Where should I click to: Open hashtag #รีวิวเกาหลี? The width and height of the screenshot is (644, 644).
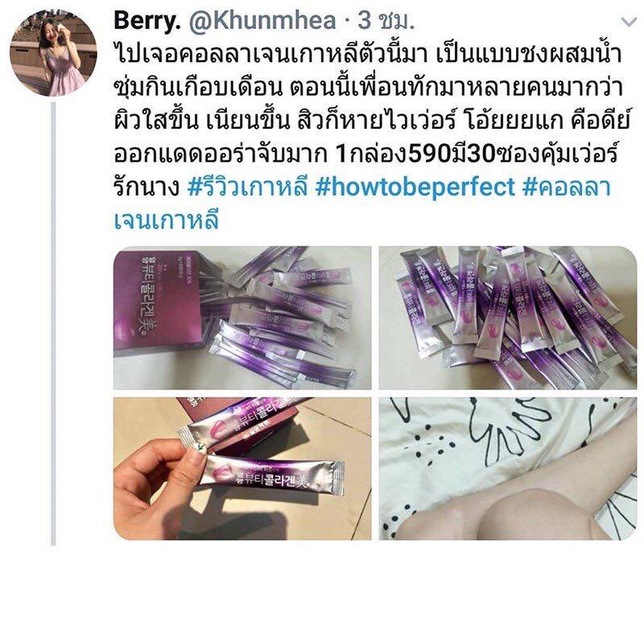click(x=248, y=187)
